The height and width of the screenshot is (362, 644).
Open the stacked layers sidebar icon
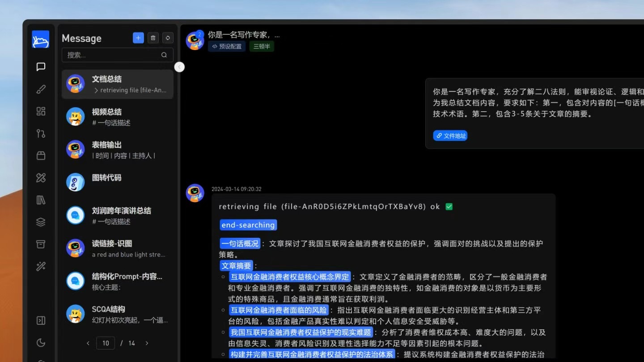coord(41,222)
